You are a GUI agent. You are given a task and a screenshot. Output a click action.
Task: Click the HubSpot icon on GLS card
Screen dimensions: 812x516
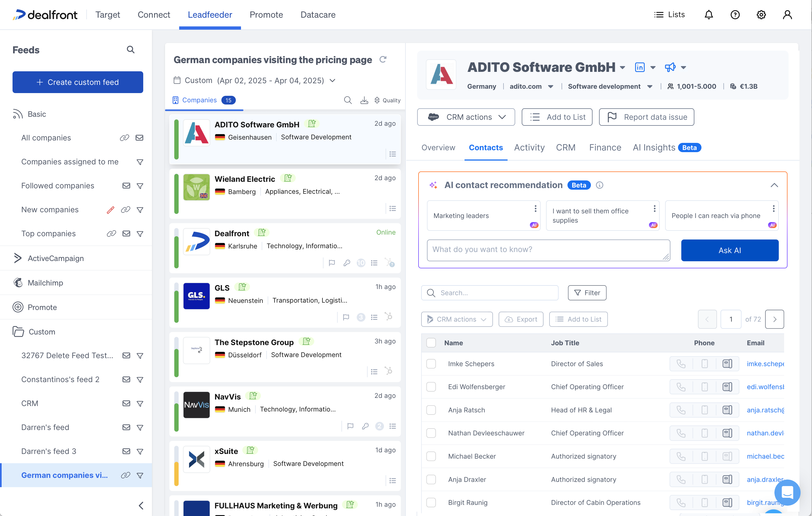click(x=389, y=317)
